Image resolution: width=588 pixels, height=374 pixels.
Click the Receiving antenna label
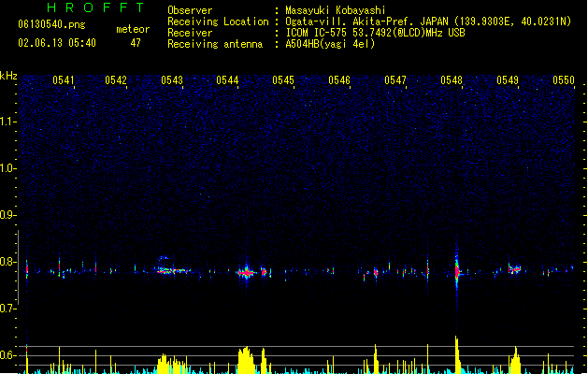pos(215,44)
